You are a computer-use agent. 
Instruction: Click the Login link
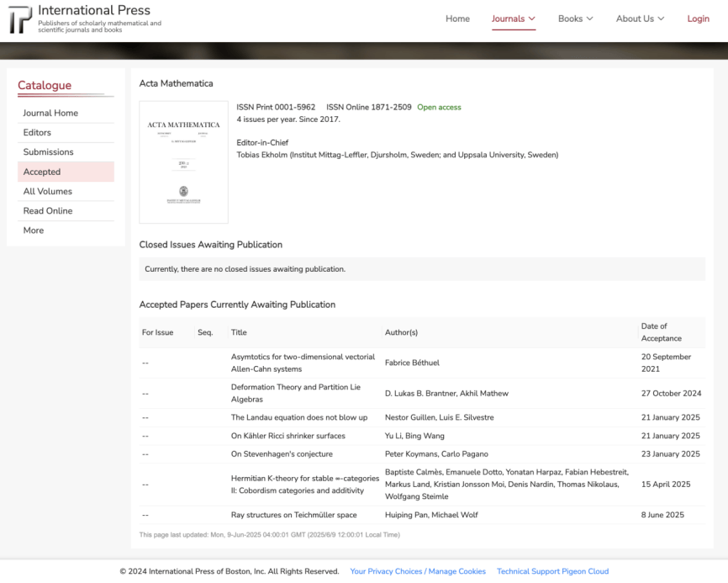(698, 19)
